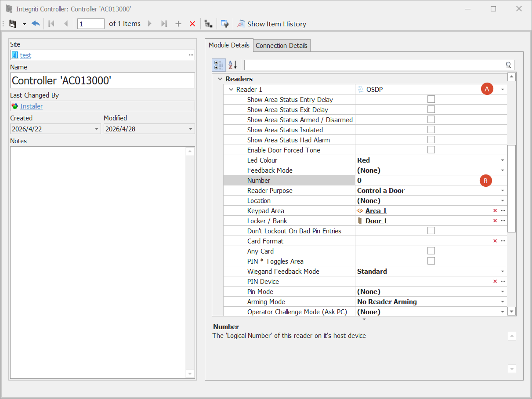Enable Show Area Status Entry Delay

click(431, 99)
